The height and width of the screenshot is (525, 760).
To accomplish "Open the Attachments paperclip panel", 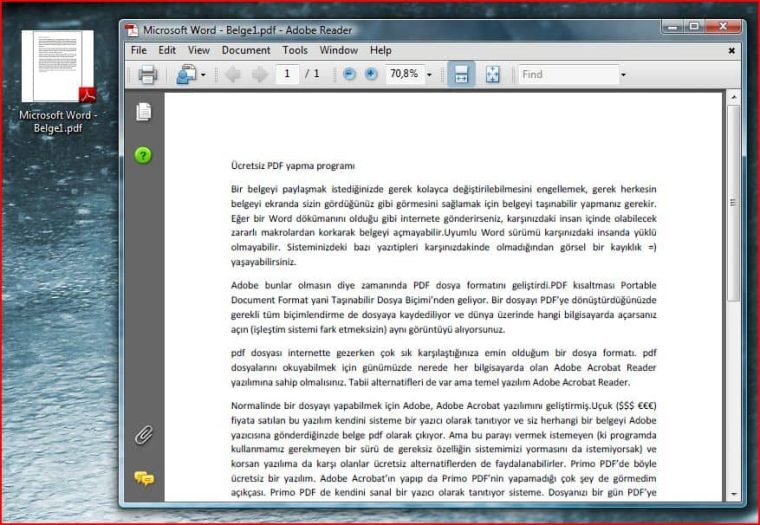I will pyautogui.click(x=144, y=435).
